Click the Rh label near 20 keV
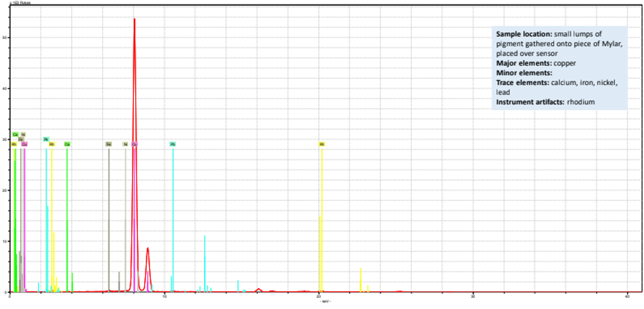This screenshot has width=644, height=309. (x=322, y=144)
